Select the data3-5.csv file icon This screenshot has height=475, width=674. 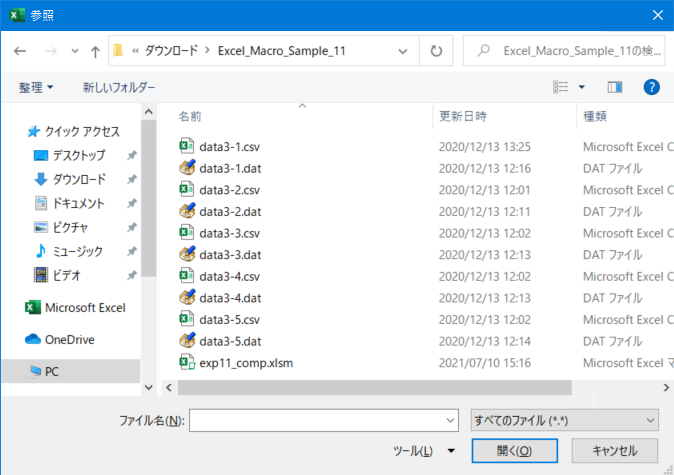click(x=187, y=319)
